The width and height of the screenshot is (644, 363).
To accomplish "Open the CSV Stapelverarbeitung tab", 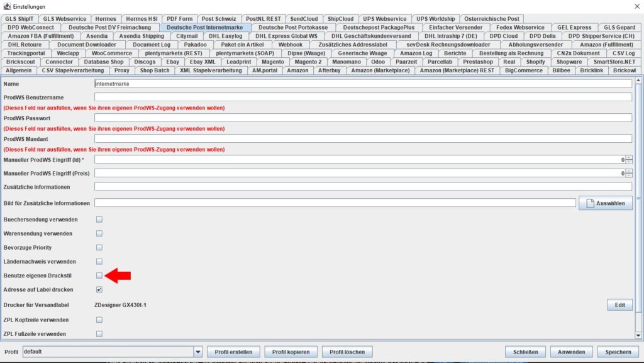I will 73,70.
